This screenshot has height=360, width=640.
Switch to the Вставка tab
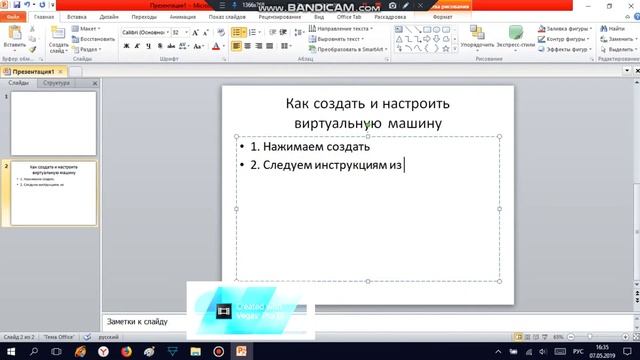pos(77,17)
